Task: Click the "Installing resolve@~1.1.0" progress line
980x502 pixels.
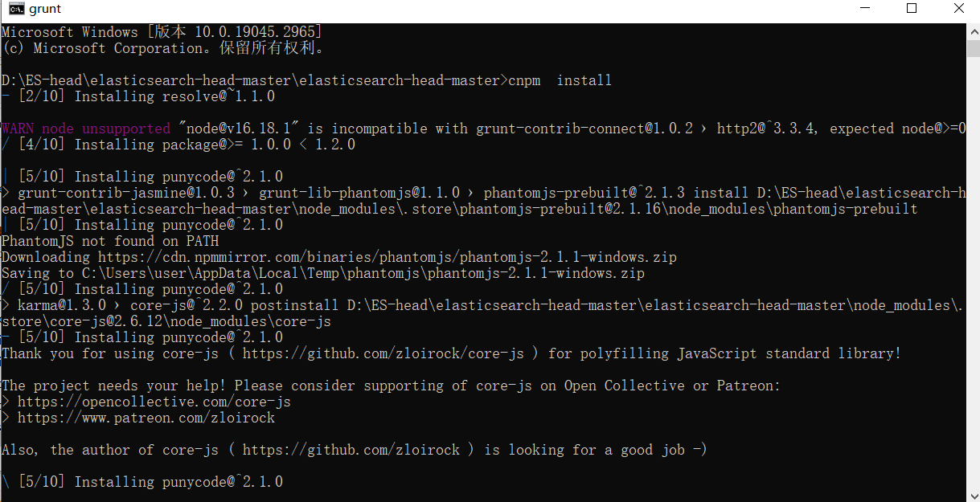Action: (174, 96)
